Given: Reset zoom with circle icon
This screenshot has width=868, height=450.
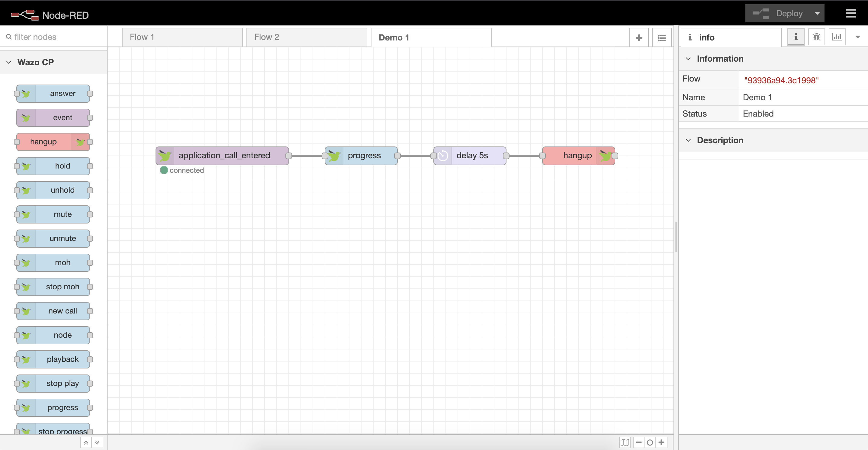Looking at the screenshot, I should pos(650,442).
